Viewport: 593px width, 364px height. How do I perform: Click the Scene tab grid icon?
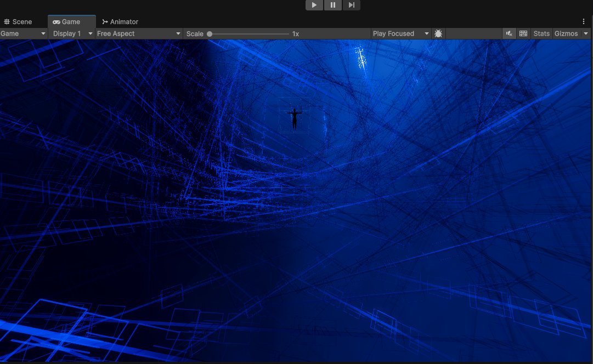[7, 22]
